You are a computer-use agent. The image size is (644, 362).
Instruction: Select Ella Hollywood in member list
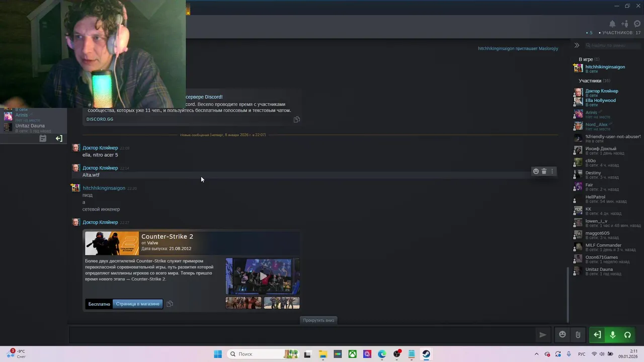600,103
